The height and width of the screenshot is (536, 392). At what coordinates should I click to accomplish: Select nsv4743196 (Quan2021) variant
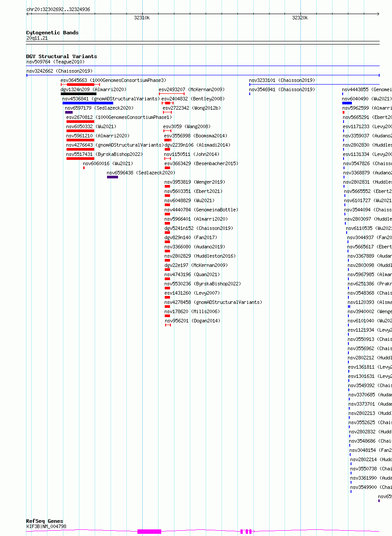tap(192, 275)
